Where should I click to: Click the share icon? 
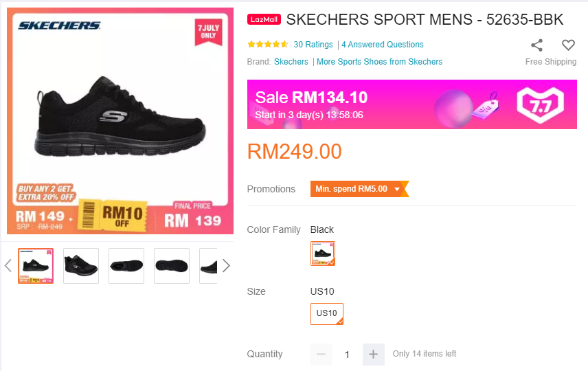[536, 45]
